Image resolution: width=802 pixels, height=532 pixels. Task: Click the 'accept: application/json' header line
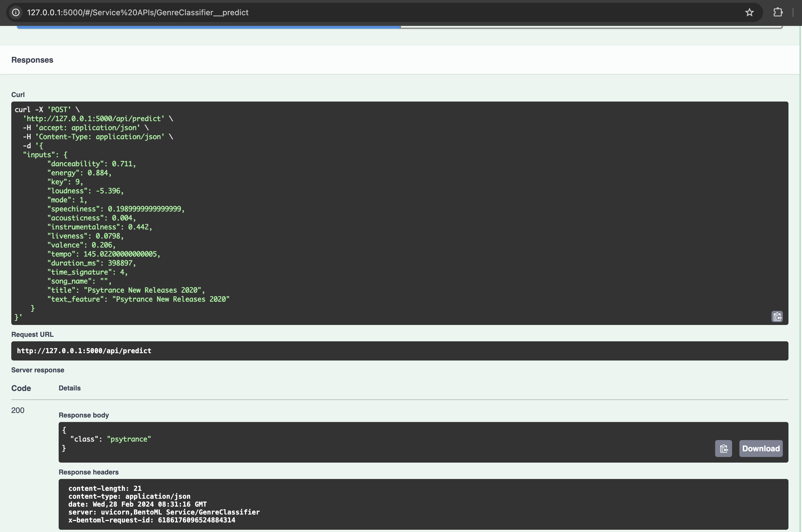click(86, 127)
